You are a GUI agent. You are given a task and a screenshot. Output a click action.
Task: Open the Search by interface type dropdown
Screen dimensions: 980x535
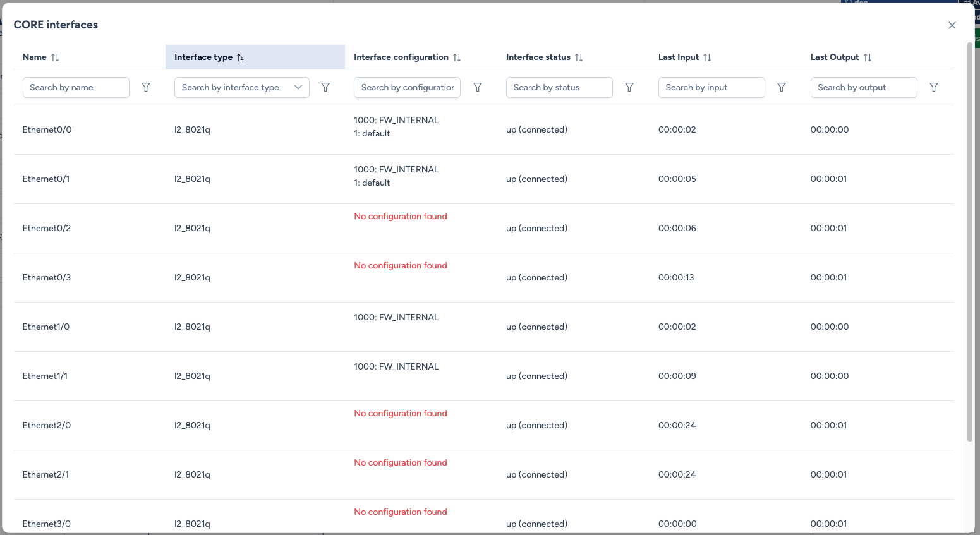(x=241, y=87)
